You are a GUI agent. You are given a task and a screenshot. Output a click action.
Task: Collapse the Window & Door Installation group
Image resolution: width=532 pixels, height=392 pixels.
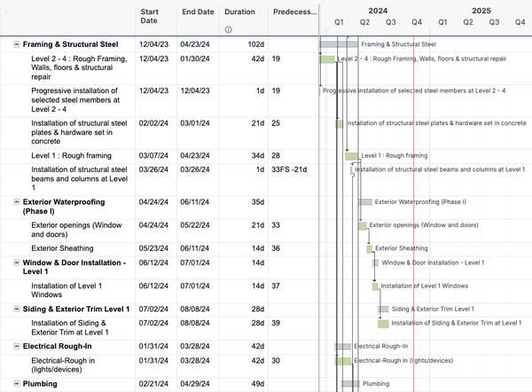point(16,263)
